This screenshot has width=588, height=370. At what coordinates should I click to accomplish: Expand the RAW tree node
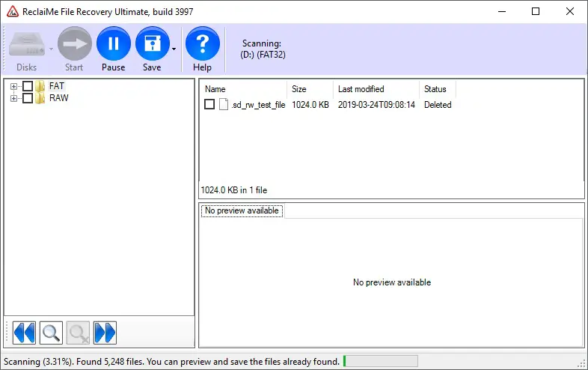coord(14,98)
